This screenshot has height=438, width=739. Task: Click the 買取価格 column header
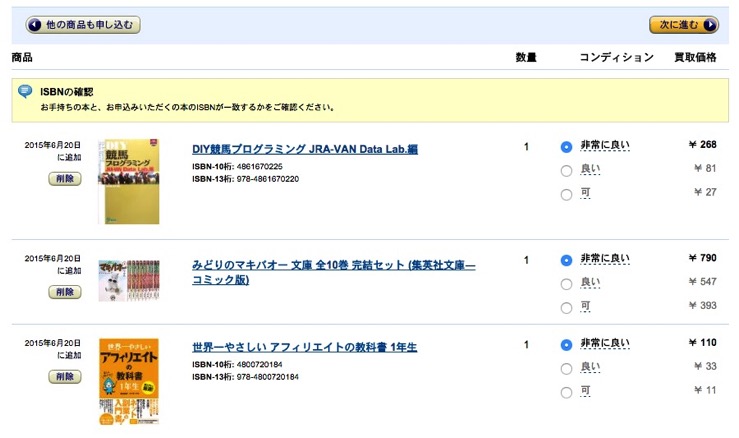pyautogui.click(x=695, y=58)
